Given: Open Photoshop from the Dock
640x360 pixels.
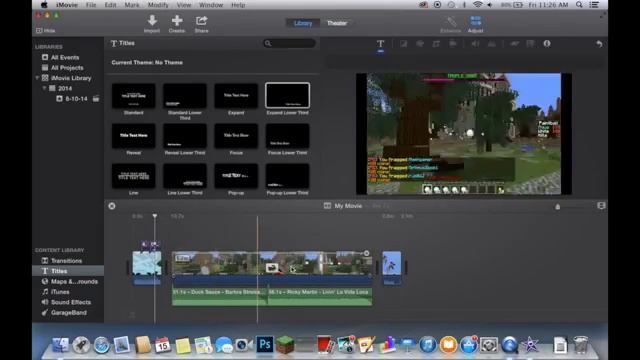Looking at the screenshot, I should coord(264,345).
